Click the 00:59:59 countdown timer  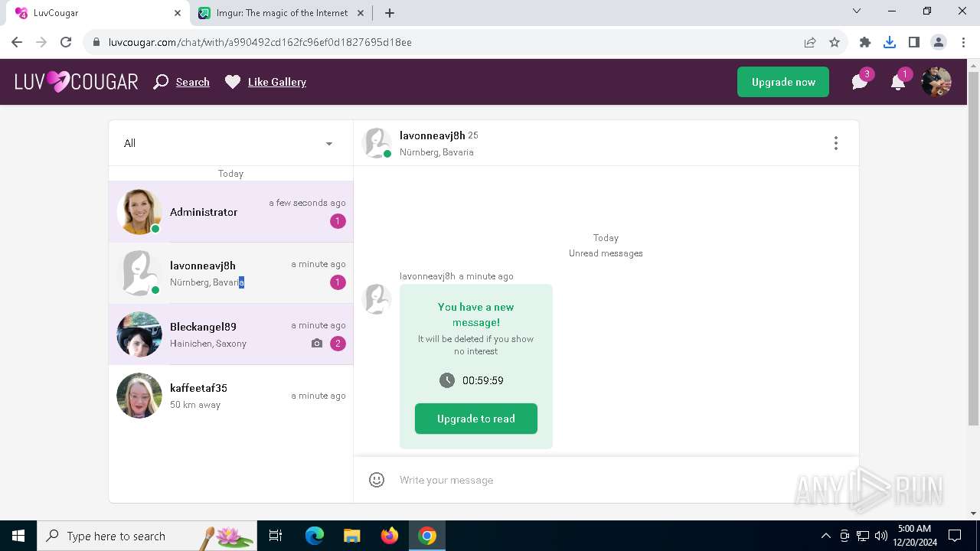483,380
